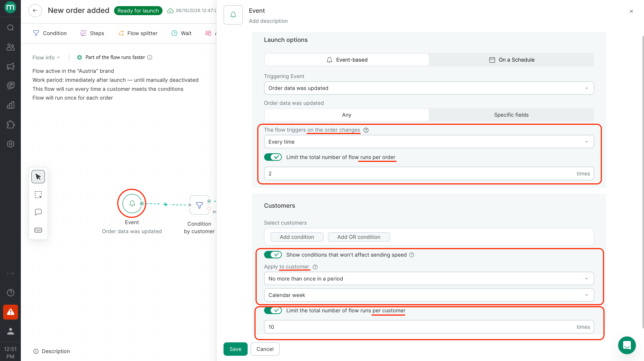644x361 pixels.
Task: Open the 'No more than once in a period' dropdown
Action: pos(429,279)
